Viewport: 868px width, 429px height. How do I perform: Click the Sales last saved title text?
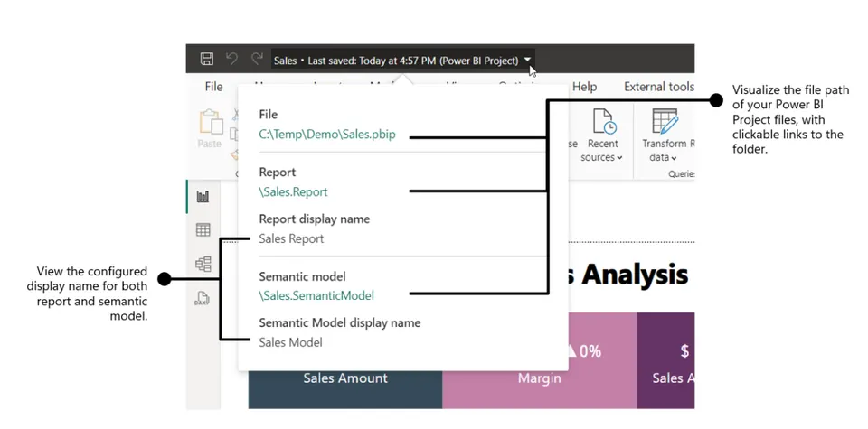[x=396, y=61]
